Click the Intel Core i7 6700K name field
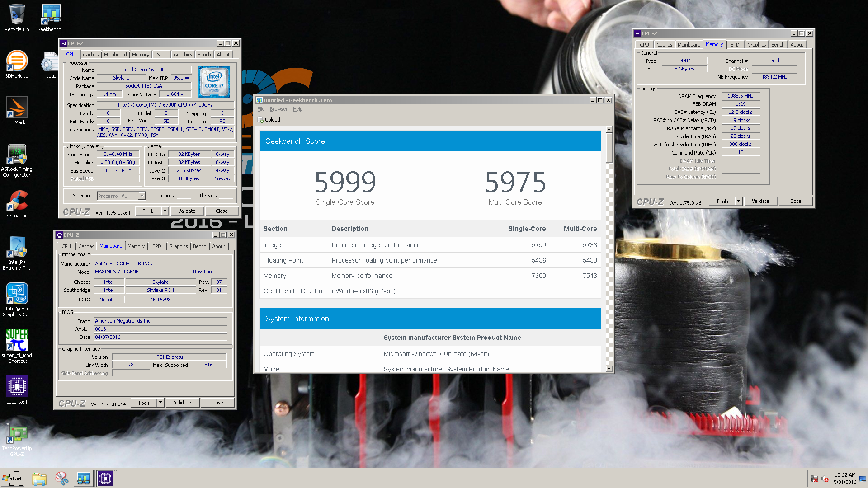 coord(144,70)
